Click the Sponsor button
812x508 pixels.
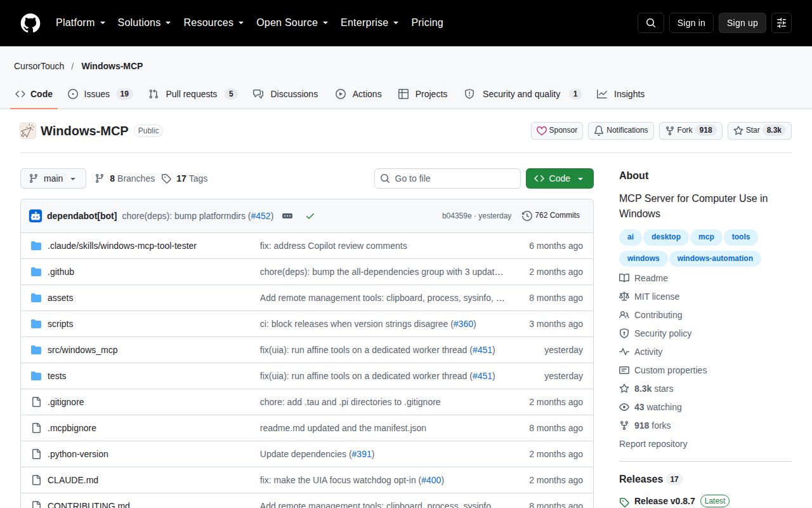click(x=557, y=131)
